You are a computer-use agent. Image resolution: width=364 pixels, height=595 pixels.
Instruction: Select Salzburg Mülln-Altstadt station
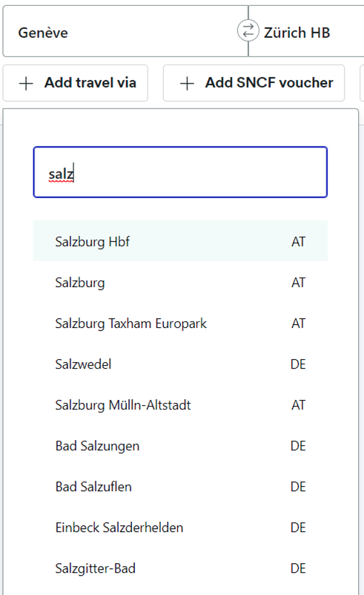pyautogui.click(x=180, y=404)
